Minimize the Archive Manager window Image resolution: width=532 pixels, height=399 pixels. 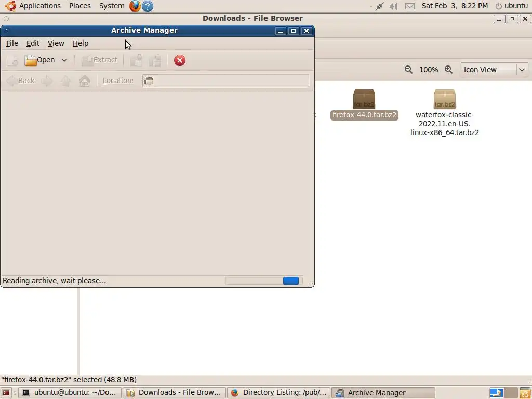[x=280, y=31]
